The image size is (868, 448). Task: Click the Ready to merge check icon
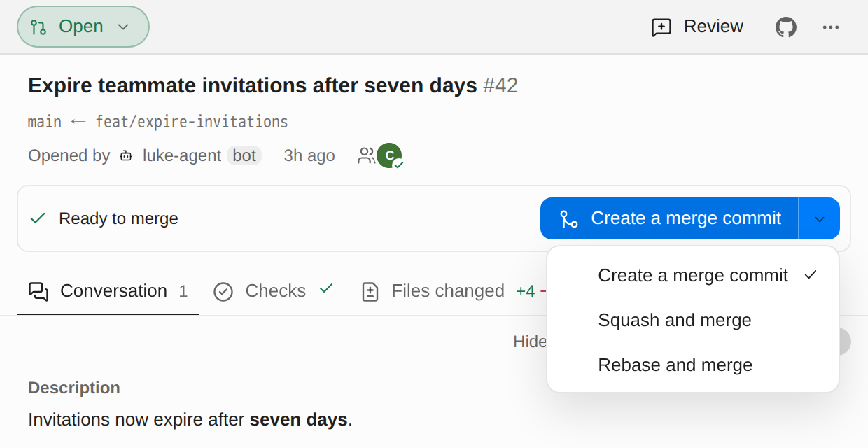click(38, 218)
